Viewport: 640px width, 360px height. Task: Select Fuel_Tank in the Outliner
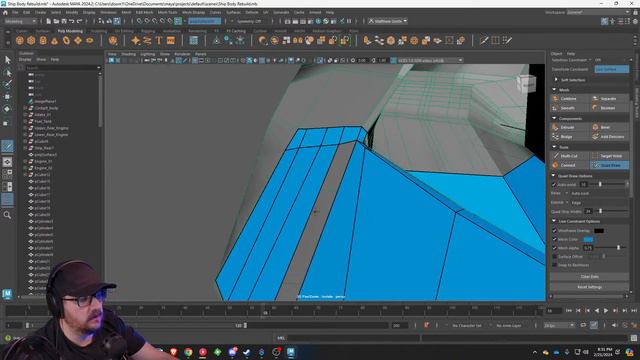43,122
